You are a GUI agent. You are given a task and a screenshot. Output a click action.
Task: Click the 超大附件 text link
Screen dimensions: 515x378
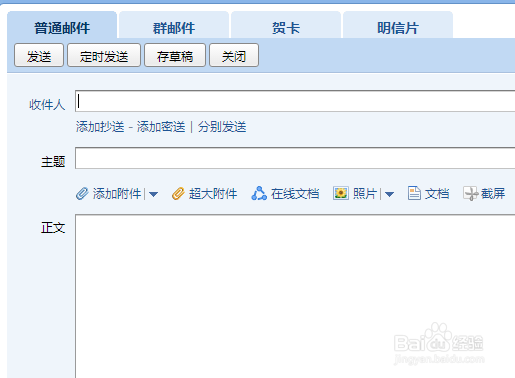(213, 194)
